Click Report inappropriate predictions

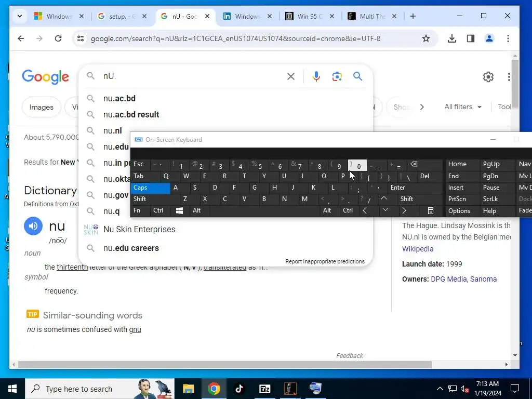(325, 262)
